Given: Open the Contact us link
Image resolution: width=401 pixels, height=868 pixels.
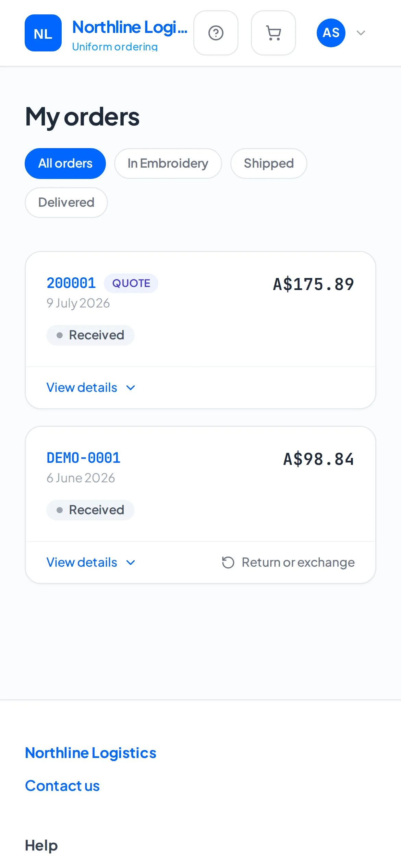Looking at the screenshot, I should [x=62, y=786].
